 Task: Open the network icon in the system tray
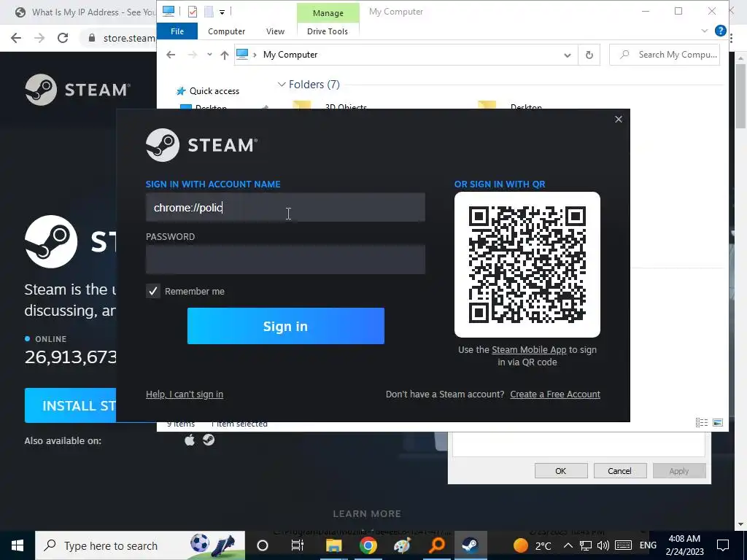[586, 545]
